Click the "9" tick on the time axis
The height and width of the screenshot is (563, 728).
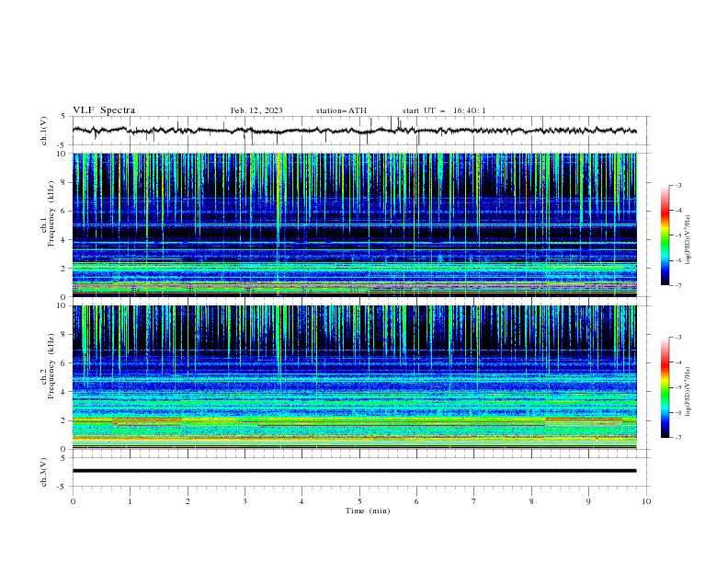pos(588,501)
